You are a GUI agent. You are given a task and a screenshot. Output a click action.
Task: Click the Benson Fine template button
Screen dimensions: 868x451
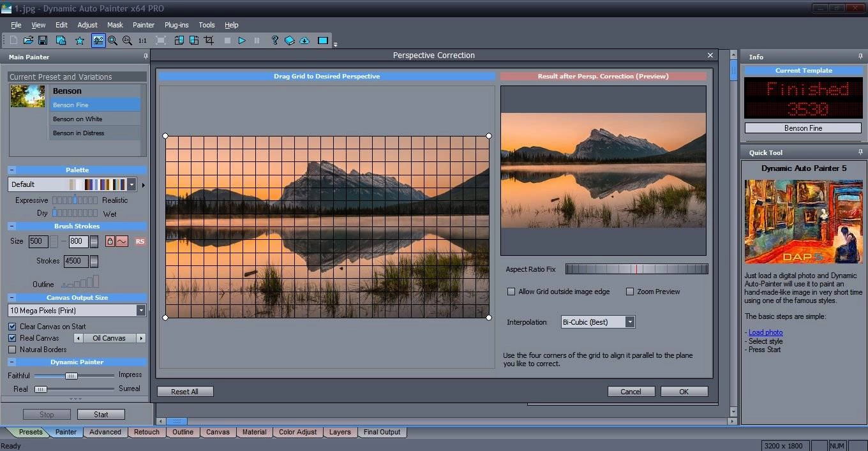(x=803, y=128)
